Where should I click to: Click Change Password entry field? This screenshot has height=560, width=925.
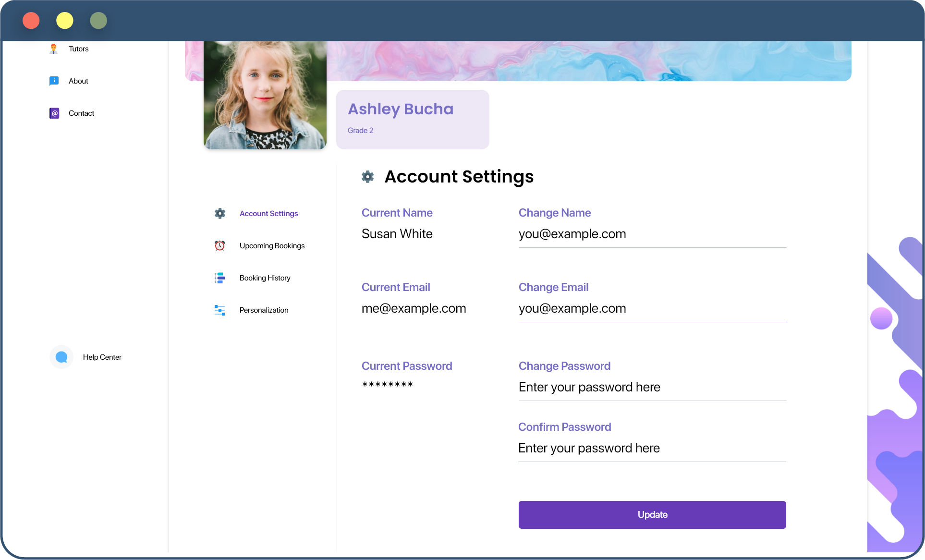(652, 387)
